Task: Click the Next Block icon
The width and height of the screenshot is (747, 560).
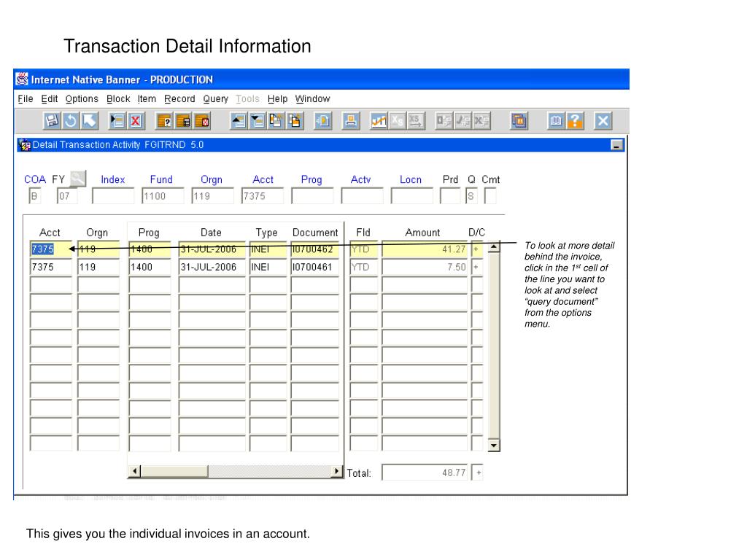Action: pos(295,120)
